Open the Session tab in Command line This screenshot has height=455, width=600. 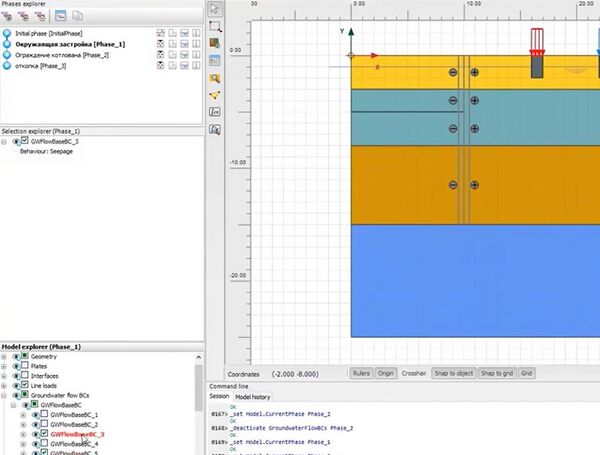219,397
